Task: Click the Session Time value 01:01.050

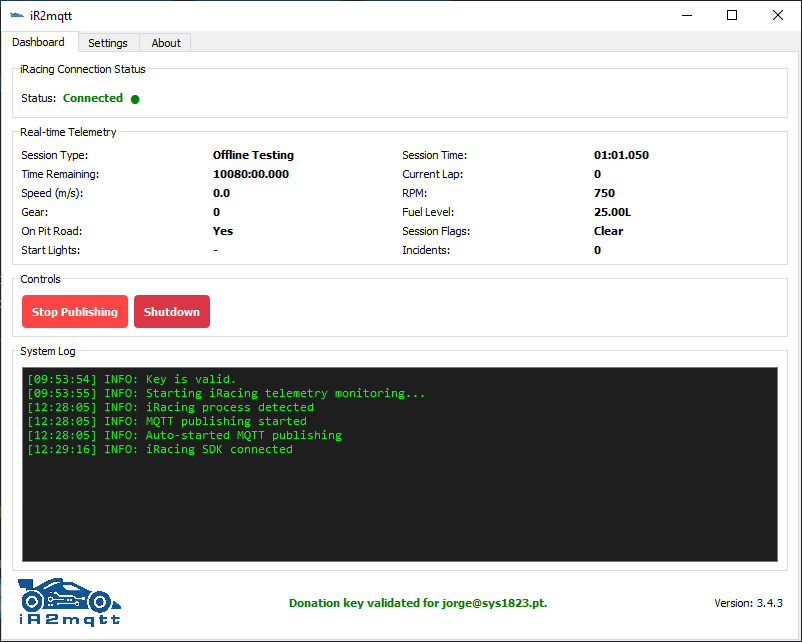Action: pyautogui.click(x=621, y=155)
